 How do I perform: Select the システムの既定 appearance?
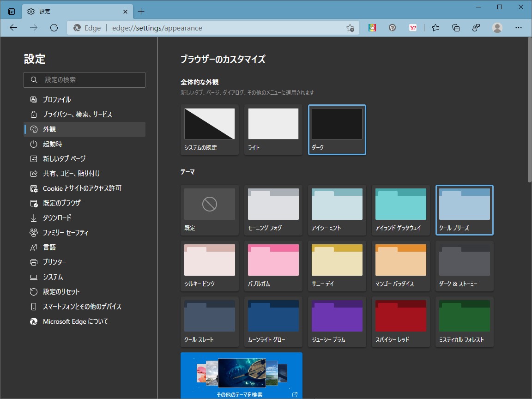(209, 129)
